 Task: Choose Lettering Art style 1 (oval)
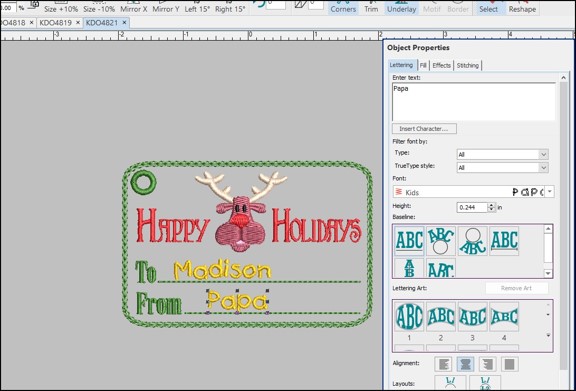click(x=409, y=317)
